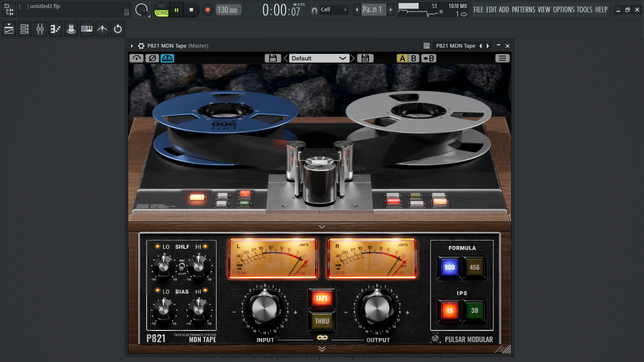Click the small knob icon beside Pulsar Modular

coord(435,338)
